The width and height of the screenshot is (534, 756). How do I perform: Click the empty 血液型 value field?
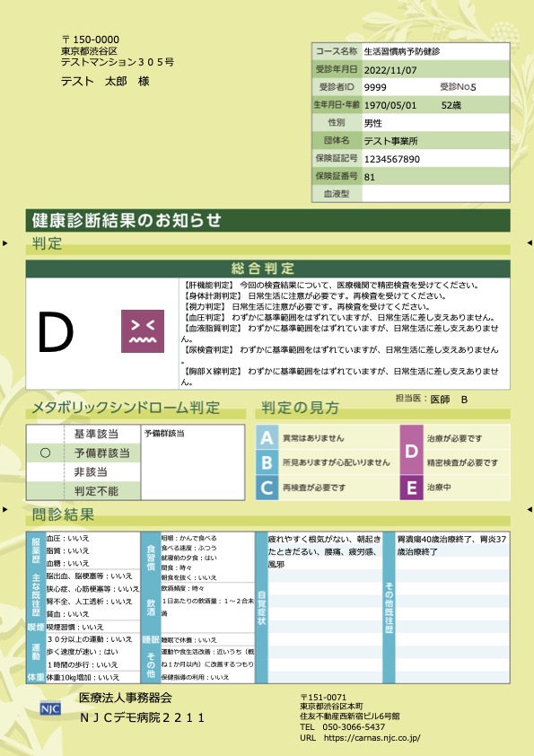click(435, 193)
